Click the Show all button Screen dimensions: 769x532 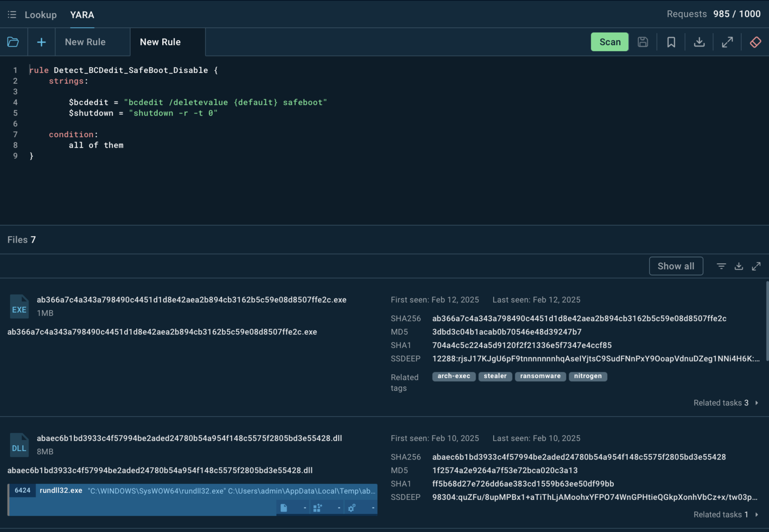click(675, 266)
